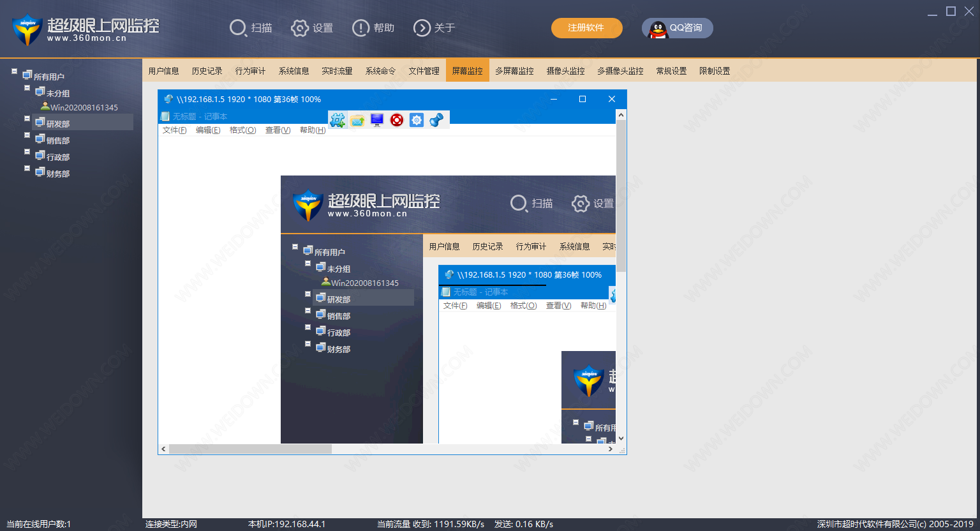
Task: Click the hash-plus tool icon in remote toolbar
Action: [x=338, y=120]
